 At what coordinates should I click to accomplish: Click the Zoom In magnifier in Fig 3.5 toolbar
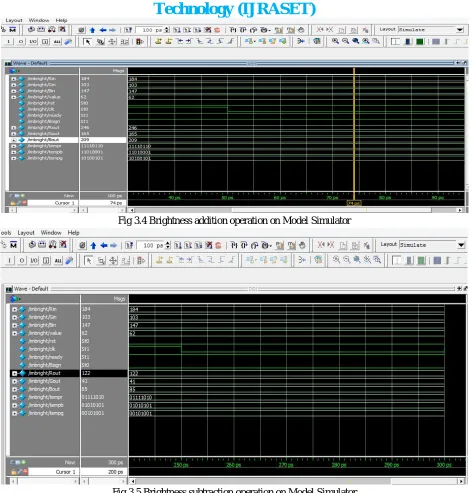(x=336, y=260)
